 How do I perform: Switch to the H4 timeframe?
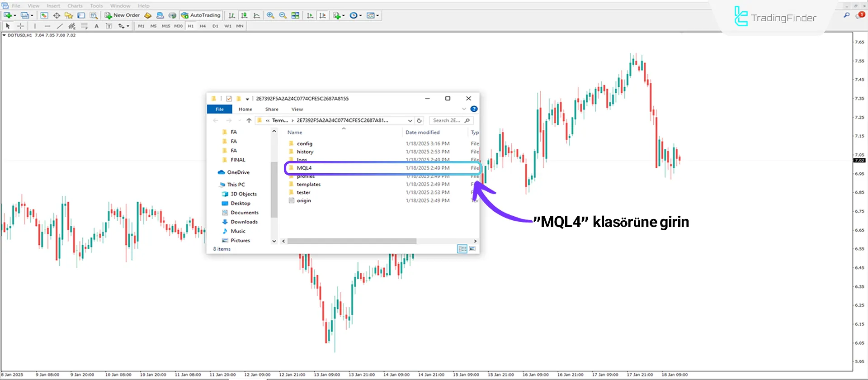pos(203,26)
